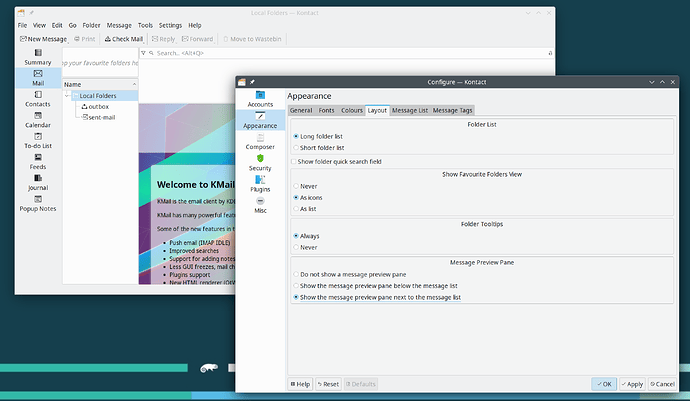The height and width of the screenshot is (401, 690).
Task: Open the To-do List component
Action: click(38, 141)
